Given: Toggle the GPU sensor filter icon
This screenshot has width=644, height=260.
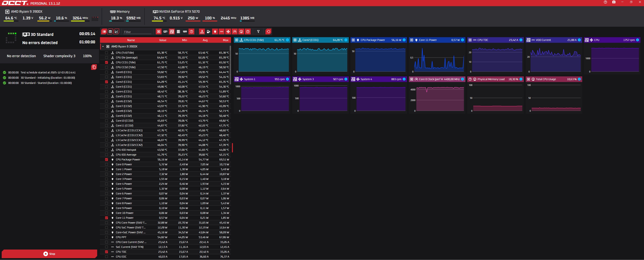Looking at the screenshot, I should coord(165,32).
